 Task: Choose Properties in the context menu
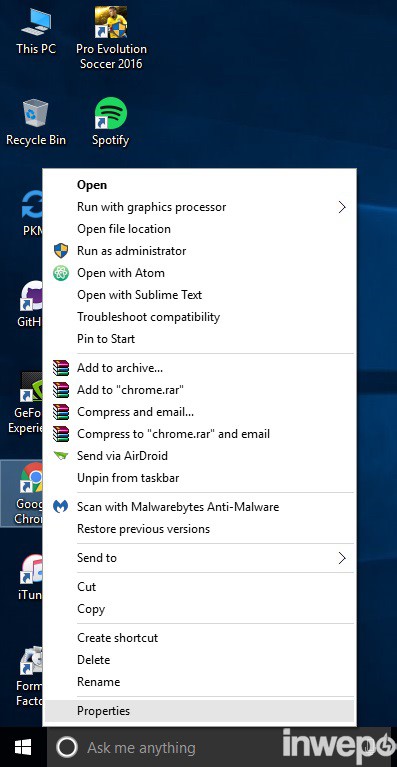[199, 711]
